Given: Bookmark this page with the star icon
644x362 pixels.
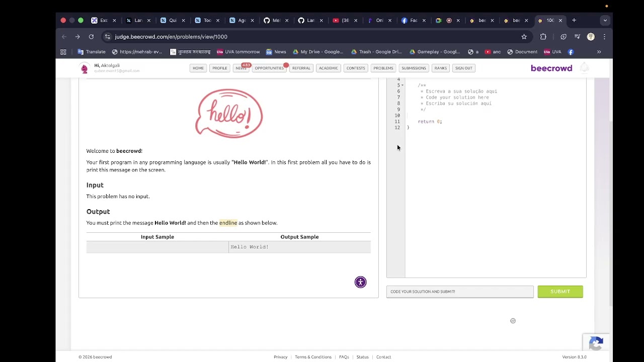Looking at the screenshot, I should pyautogui.click(x=524, y=37).
